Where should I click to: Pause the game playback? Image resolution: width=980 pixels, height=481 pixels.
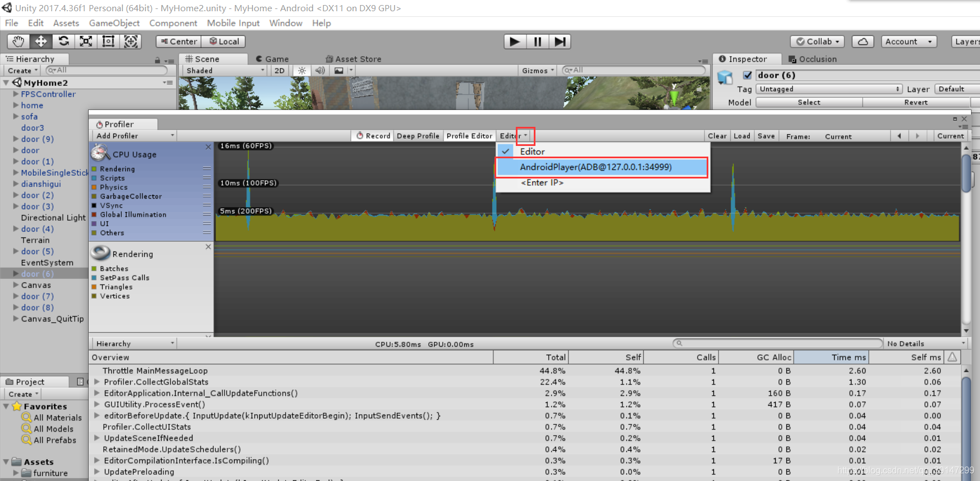[537, 42]
